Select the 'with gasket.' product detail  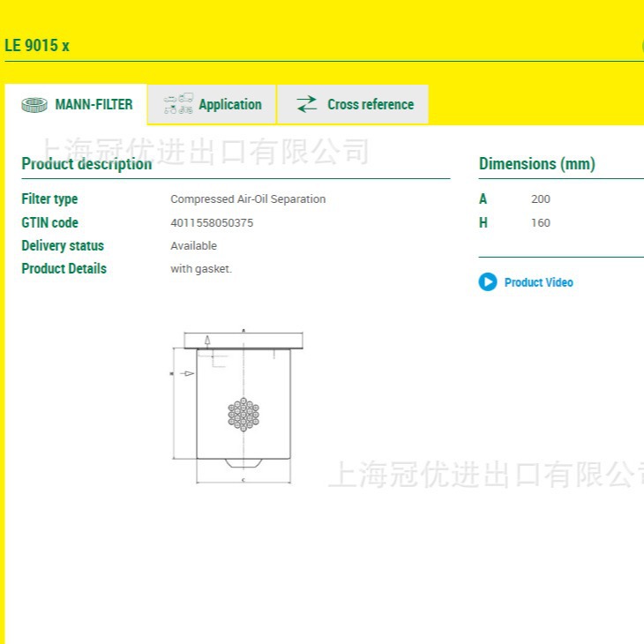tap(201, 269)
